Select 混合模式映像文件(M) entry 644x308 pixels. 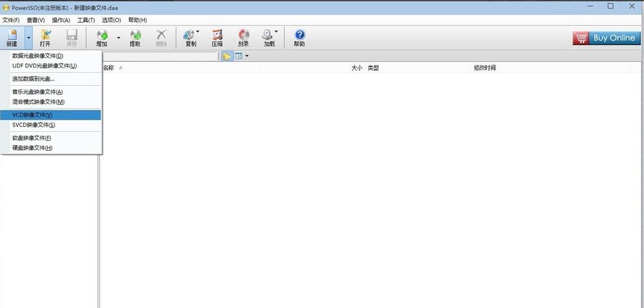click(51, 102)
